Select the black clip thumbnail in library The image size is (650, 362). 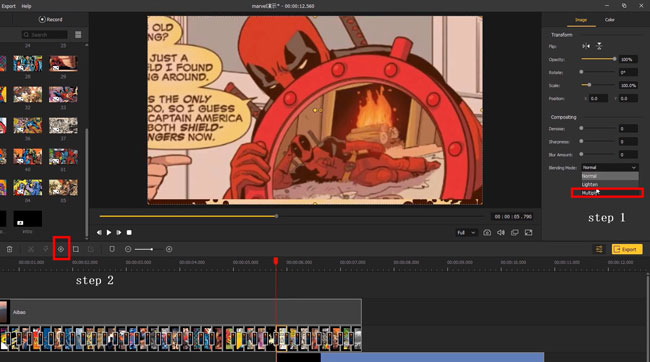[x=27, y=219]
